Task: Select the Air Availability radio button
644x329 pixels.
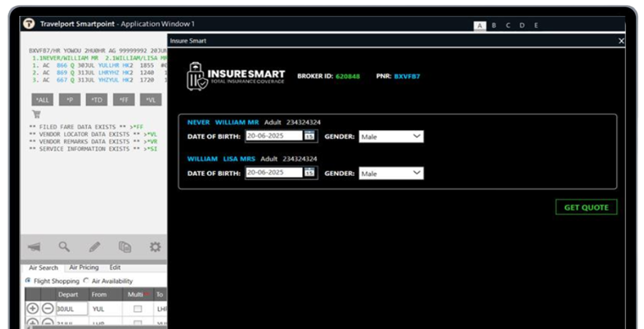Action: (86, 281)
